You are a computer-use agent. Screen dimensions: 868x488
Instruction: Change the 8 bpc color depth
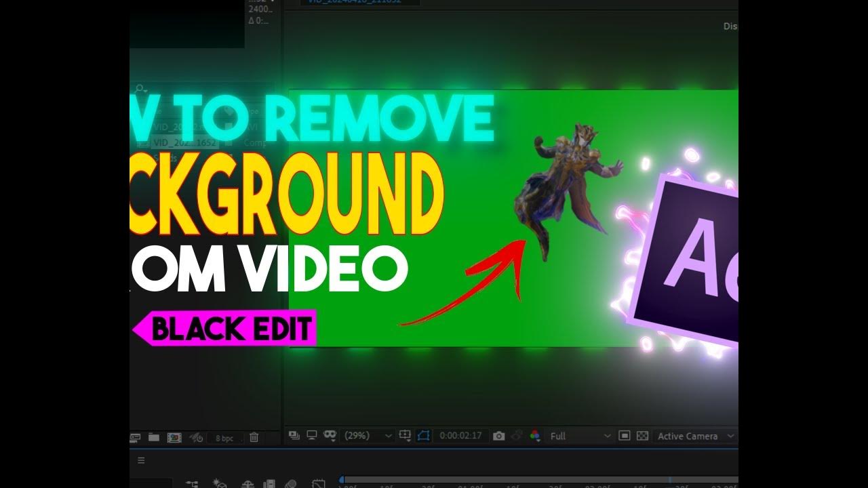click(224, 439)
